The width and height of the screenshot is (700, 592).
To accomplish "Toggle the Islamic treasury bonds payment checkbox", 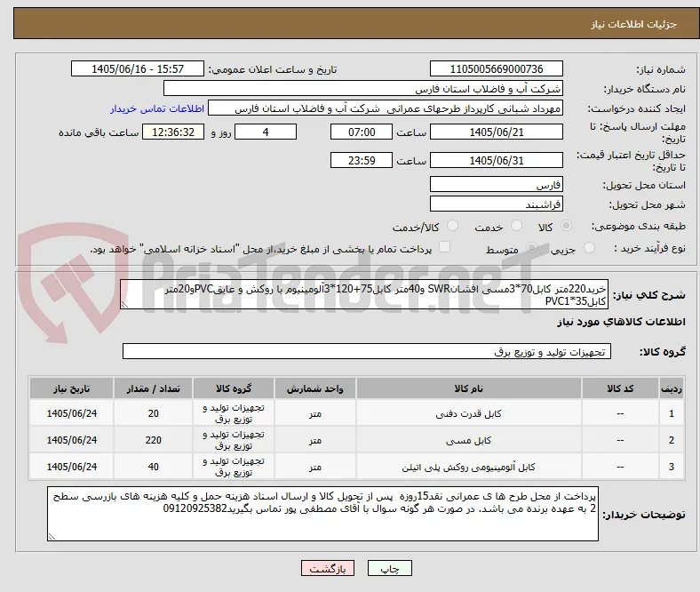I will pos(445,247).
